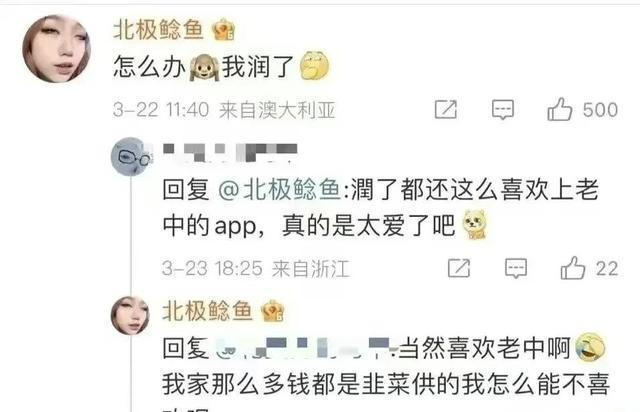Click the 500 like count
640x412 pixels.
[600, 110]
